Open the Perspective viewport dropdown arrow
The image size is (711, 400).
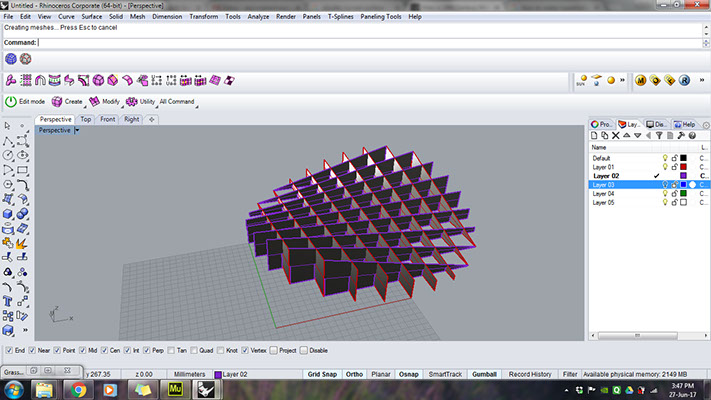(77, 131)
